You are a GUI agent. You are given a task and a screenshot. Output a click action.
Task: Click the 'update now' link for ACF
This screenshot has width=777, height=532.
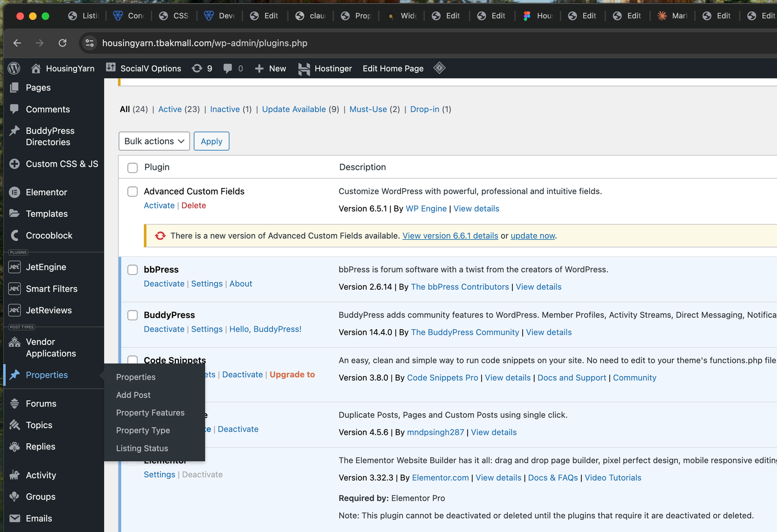pyautogui.click(x=532, y=236)
